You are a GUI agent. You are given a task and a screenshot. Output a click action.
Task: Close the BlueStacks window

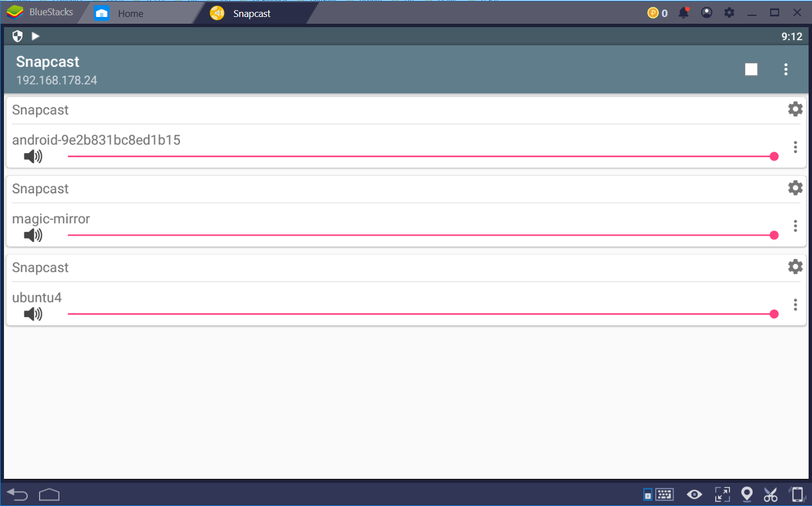[797, 12]
